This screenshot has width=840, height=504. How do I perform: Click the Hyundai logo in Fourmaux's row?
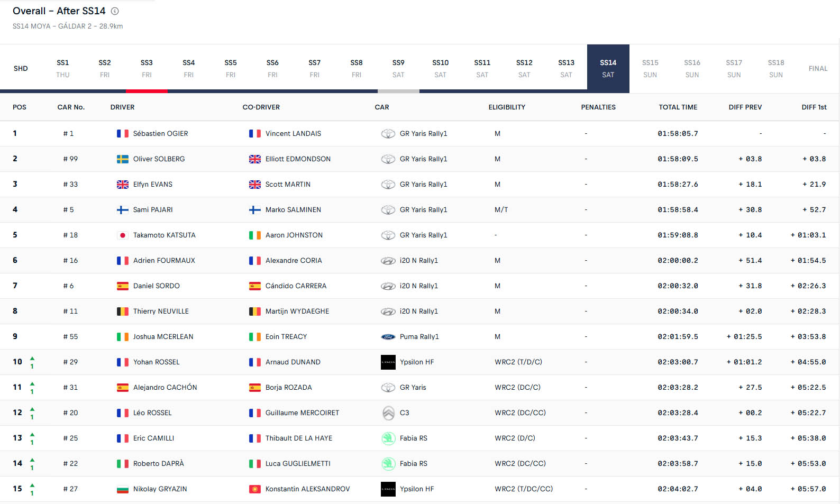[388, 261]
